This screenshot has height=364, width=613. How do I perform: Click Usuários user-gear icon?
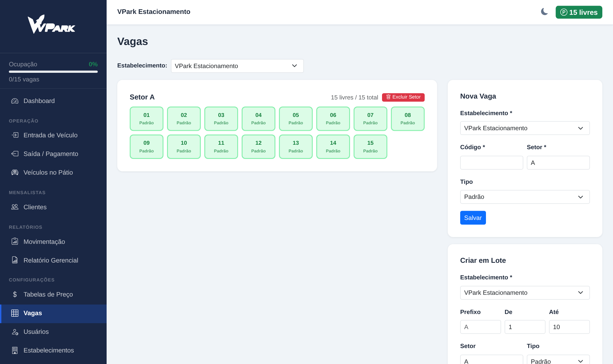pos(15,332)
